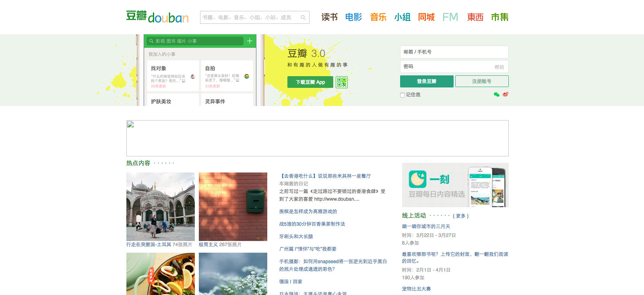
Task: Open 战5渣的30分钟百香果茶制作法 link
Action: click(312, 224)
